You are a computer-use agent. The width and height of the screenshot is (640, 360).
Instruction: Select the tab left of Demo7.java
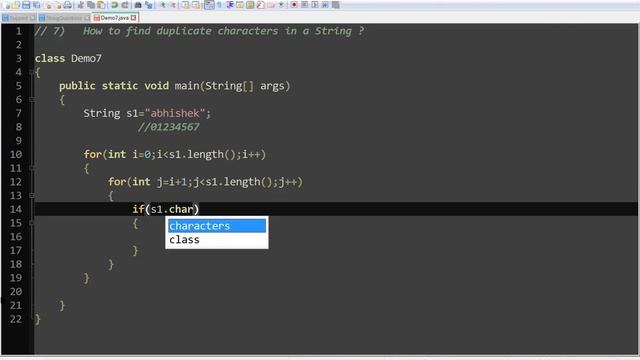[x=64, y=18]
